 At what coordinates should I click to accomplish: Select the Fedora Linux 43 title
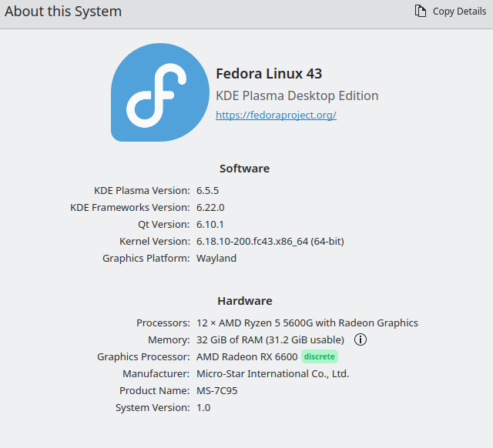pyautogui.click(x=269, y=74)
